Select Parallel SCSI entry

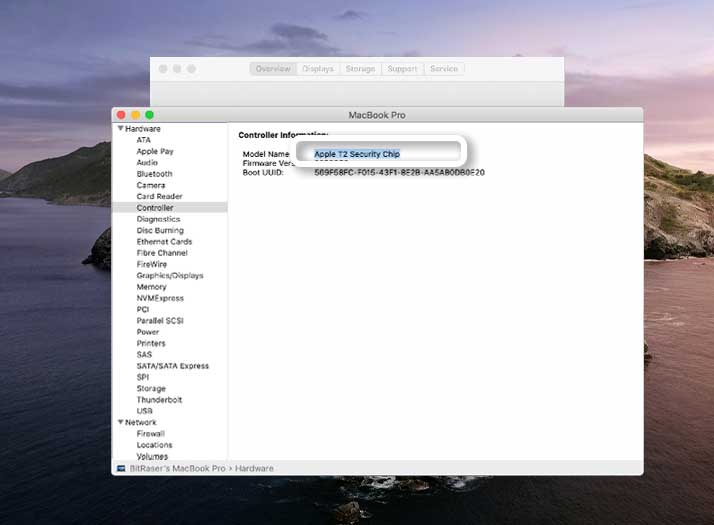[160, 321]
